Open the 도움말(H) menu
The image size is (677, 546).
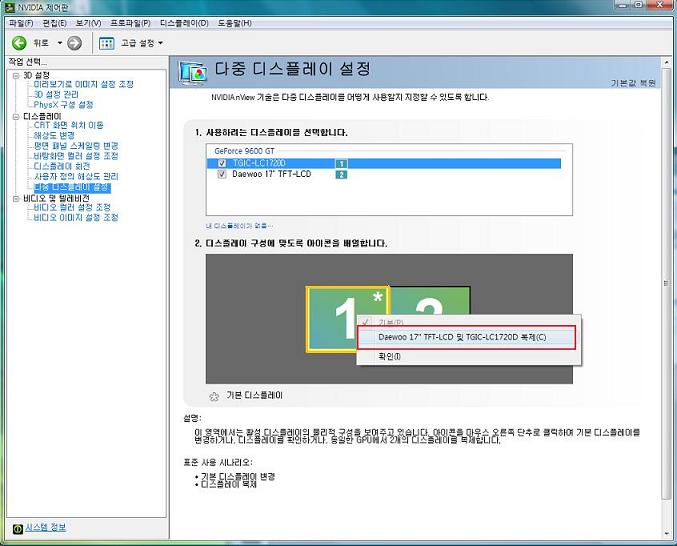(234, 23)
